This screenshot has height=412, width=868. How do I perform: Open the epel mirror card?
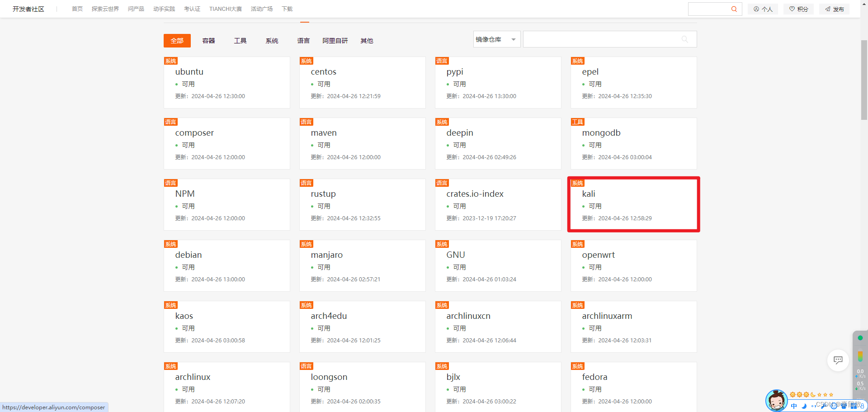(633, 82)
